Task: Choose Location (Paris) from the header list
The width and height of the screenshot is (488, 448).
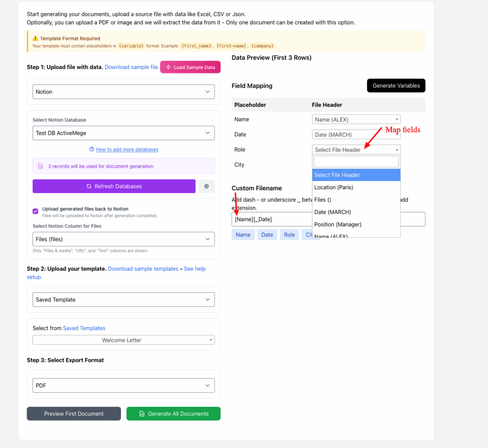Action: [x=334, y=187]
